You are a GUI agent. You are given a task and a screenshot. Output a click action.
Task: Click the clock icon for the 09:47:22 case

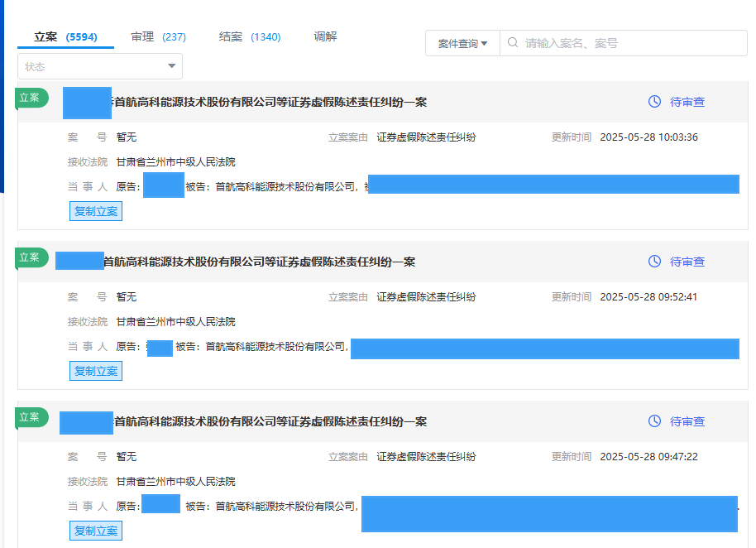pyautogui.click(x=654, y=421)
